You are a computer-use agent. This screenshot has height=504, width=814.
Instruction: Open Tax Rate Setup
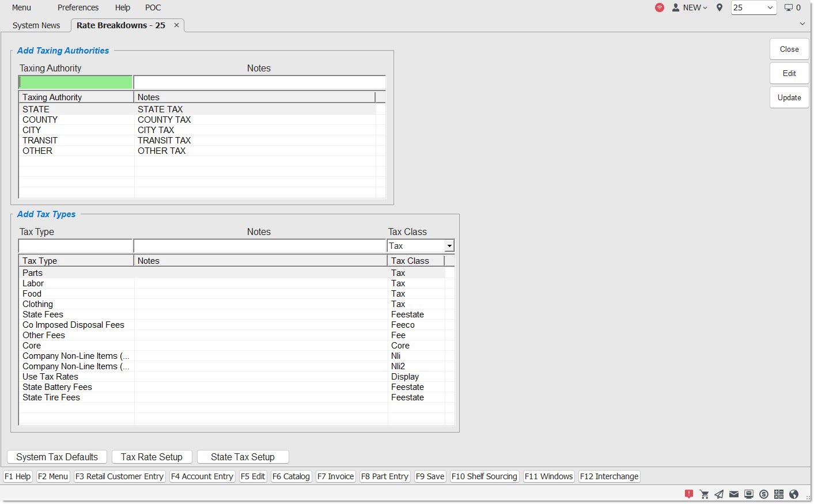152,457
